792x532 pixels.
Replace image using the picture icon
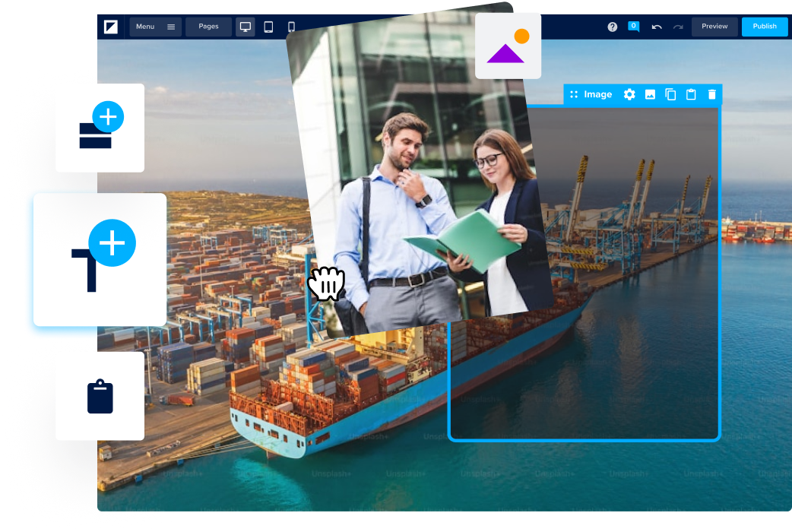[650, 94]
